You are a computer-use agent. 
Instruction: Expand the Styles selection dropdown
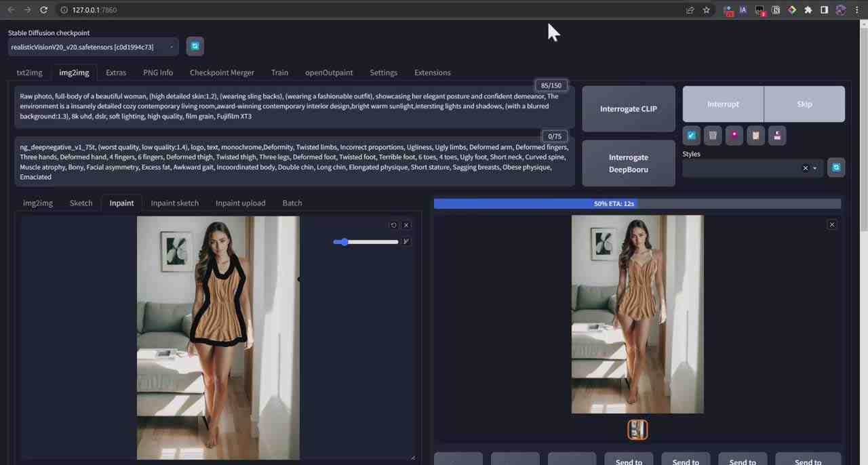(x=814, y=167)
